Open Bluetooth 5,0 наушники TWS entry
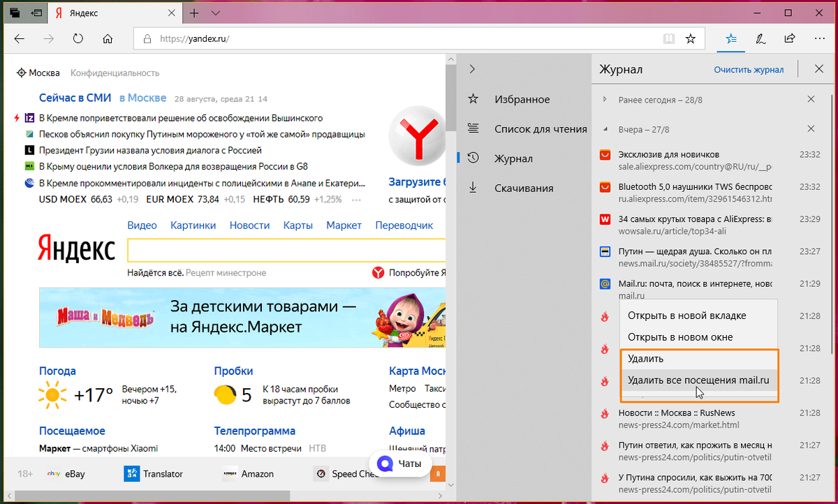 710,193
